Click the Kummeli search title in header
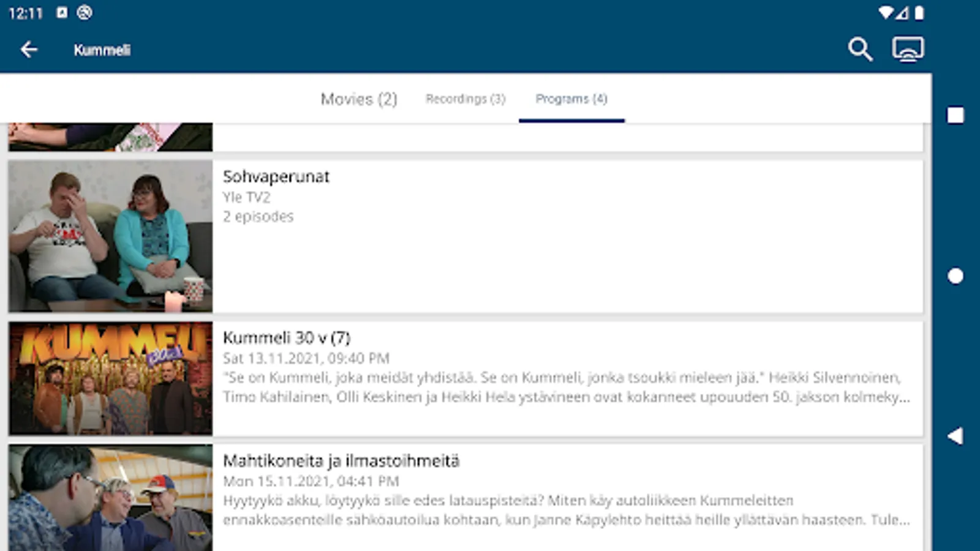 [102, 50]
